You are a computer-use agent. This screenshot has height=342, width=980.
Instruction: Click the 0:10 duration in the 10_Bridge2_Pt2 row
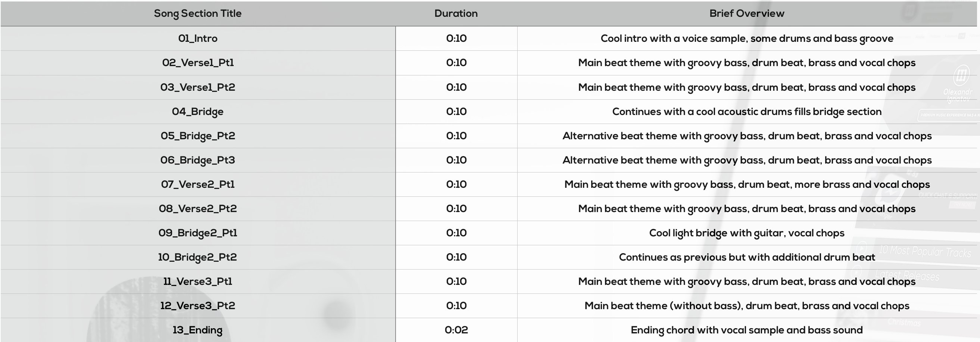pos(456,258)
